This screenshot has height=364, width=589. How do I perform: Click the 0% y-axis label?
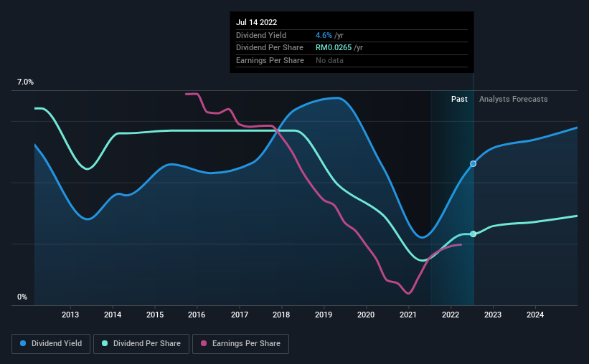pos(22,297)
